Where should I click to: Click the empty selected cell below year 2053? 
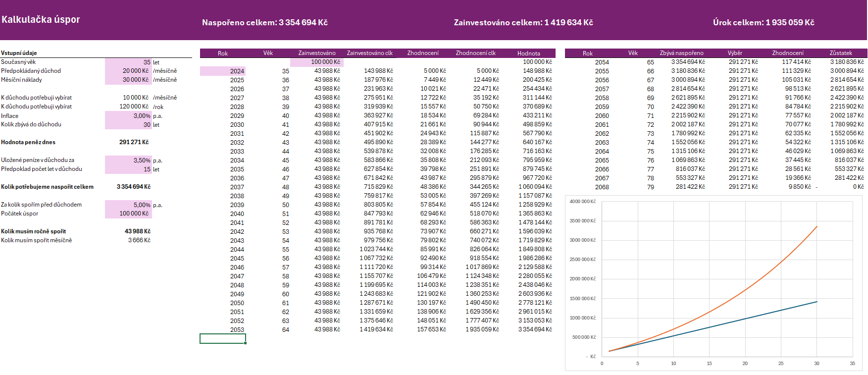click(x=223, y=339)
